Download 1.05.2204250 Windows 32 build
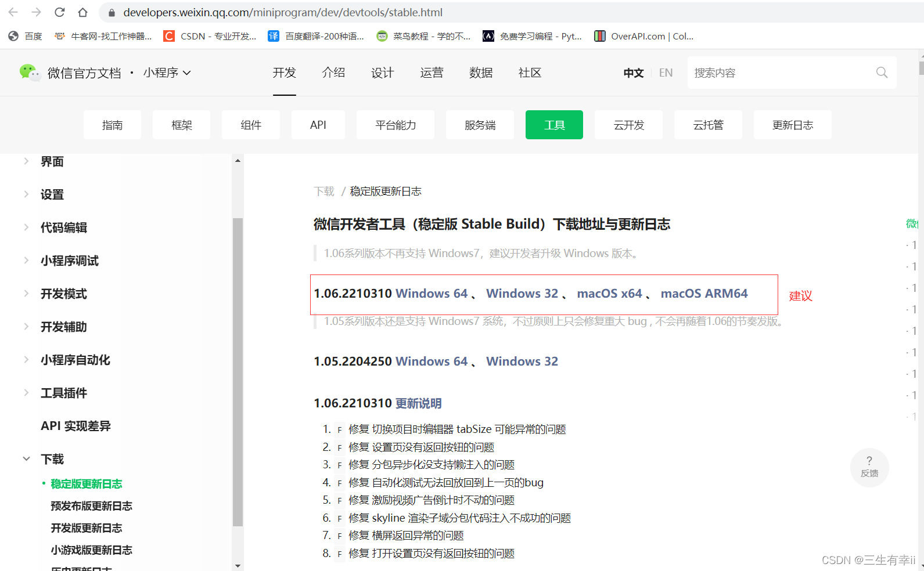 [x=522, y=362]
